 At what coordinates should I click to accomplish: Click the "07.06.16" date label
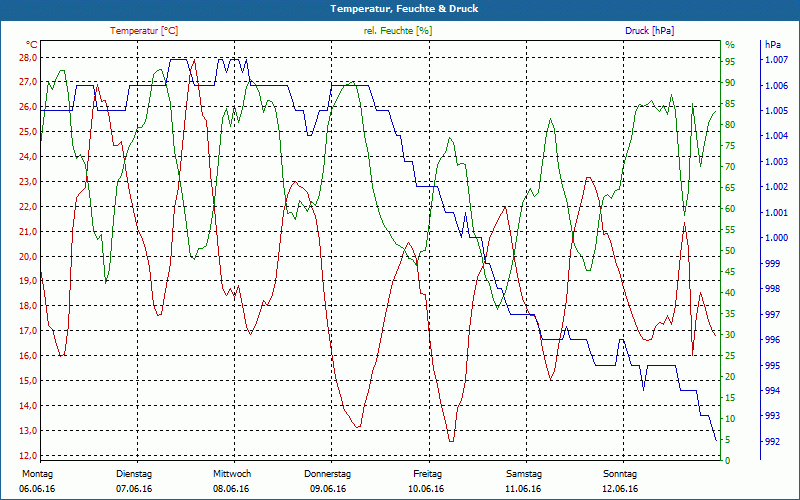coord(134,489)
